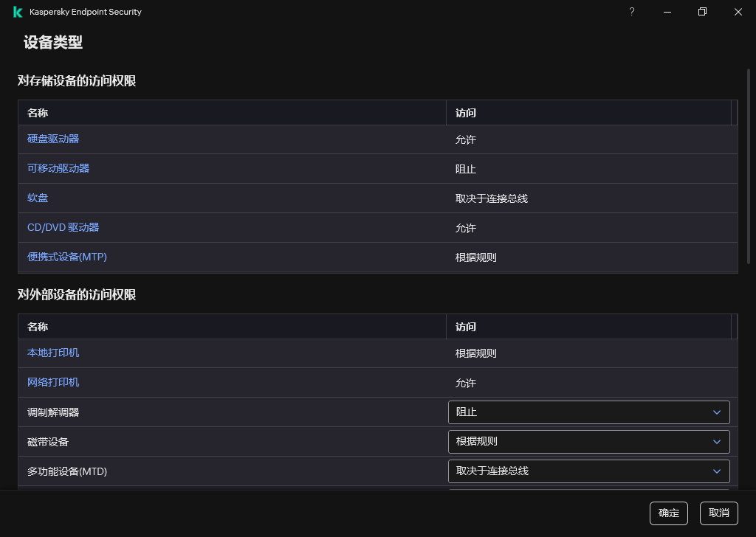Open the 可移动驱动器 link
Screen dimensions: 756x537
coord(58,168)
